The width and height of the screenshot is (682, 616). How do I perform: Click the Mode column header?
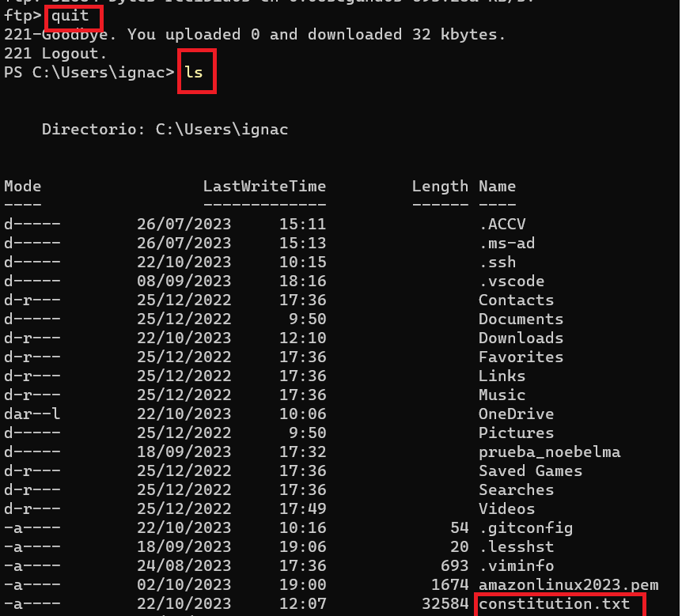click(22, 187)
